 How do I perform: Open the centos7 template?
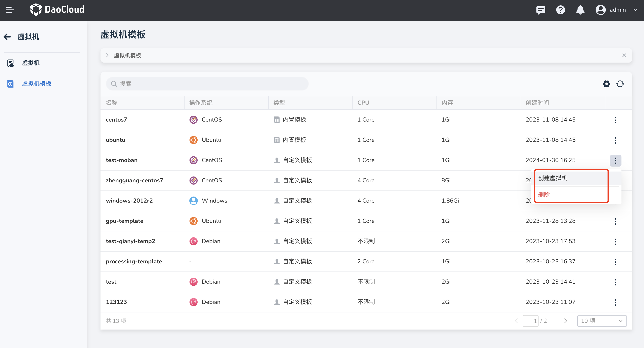click(116, 120)
